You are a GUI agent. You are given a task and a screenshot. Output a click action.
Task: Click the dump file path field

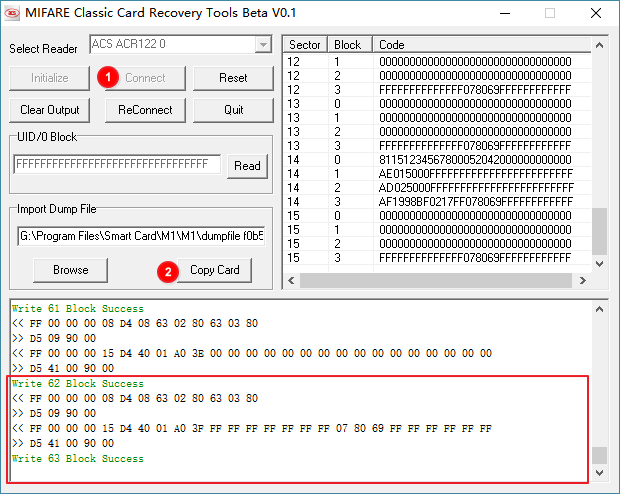[x=141, y=237]
